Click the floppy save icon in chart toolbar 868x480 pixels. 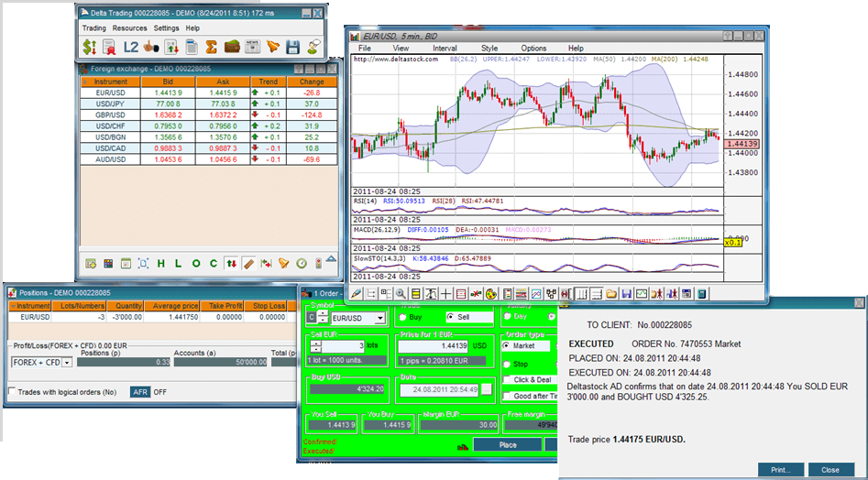[x=626, y=294]
